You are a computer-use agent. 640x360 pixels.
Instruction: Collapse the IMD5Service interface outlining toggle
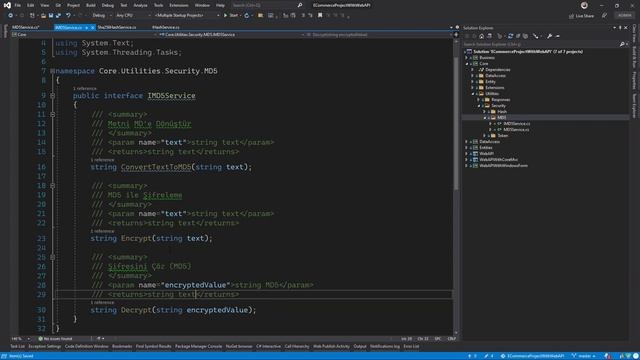52,96
